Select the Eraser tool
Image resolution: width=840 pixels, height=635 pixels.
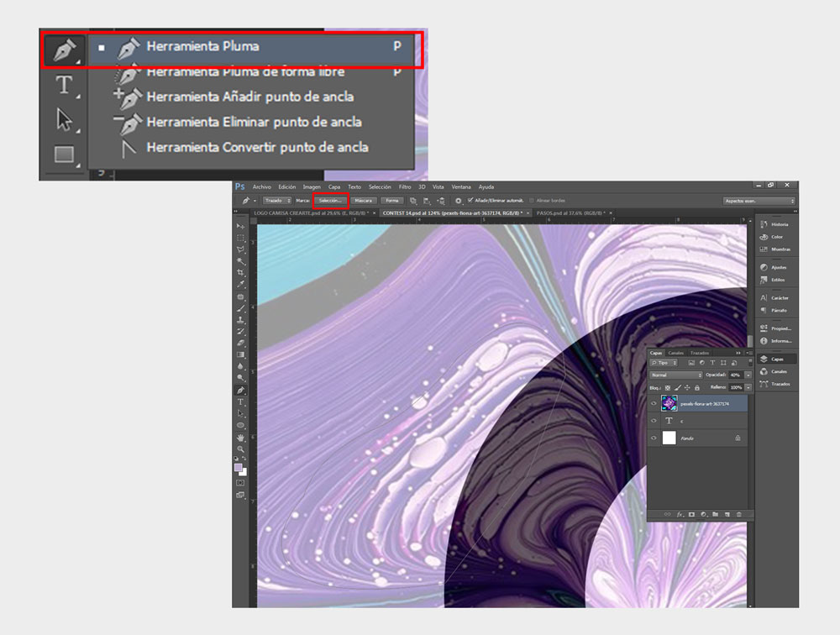point(240,343)
